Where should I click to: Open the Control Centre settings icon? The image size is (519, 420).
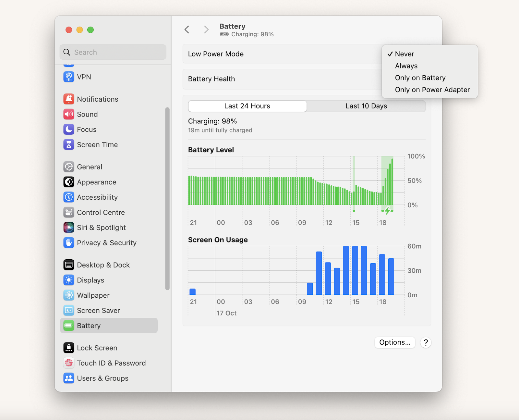pos(69,212)
